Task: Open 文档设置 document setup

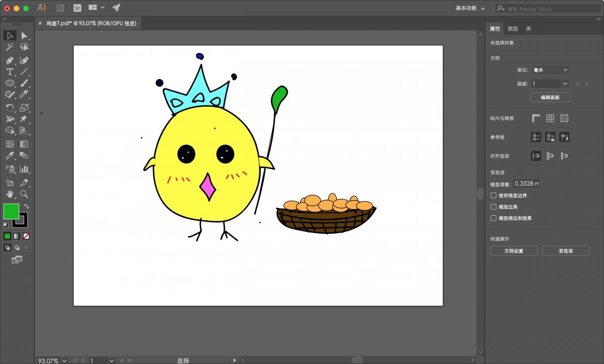Action: [513, 251]
